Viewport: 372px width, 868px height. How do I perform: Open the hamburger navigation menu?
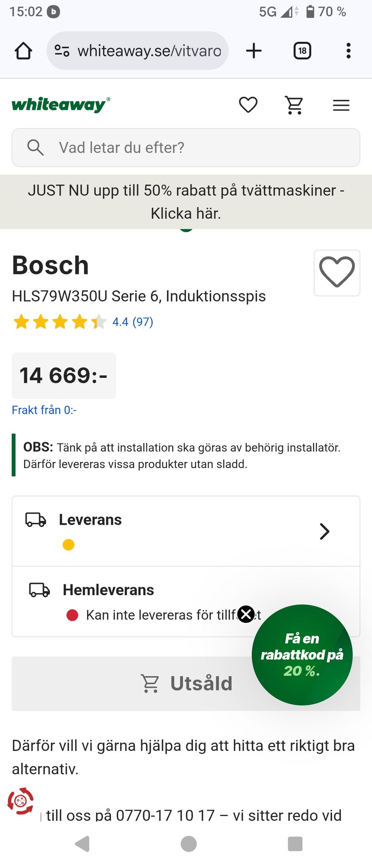click(x=341, y=105)
